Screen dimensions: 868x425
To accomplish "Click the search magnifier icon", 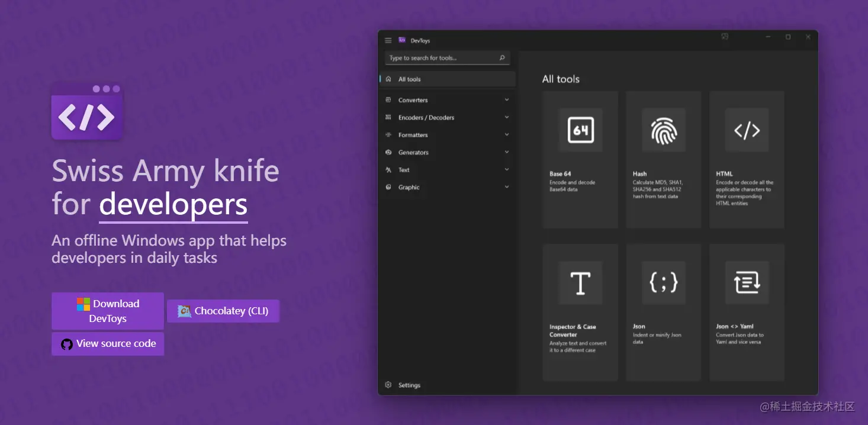I will tap(502, 58).
